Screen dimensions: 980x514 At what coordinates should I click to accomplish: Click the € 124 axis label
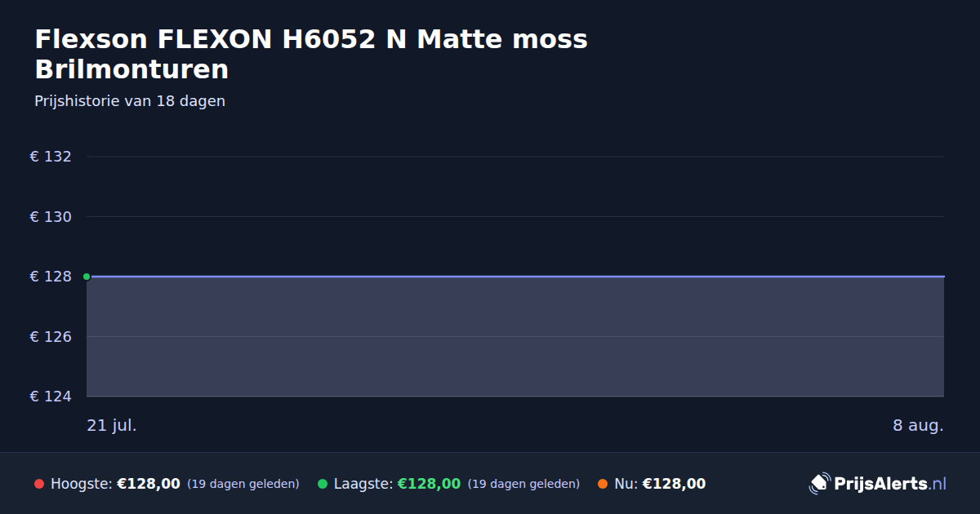click(x=51, y=397)
